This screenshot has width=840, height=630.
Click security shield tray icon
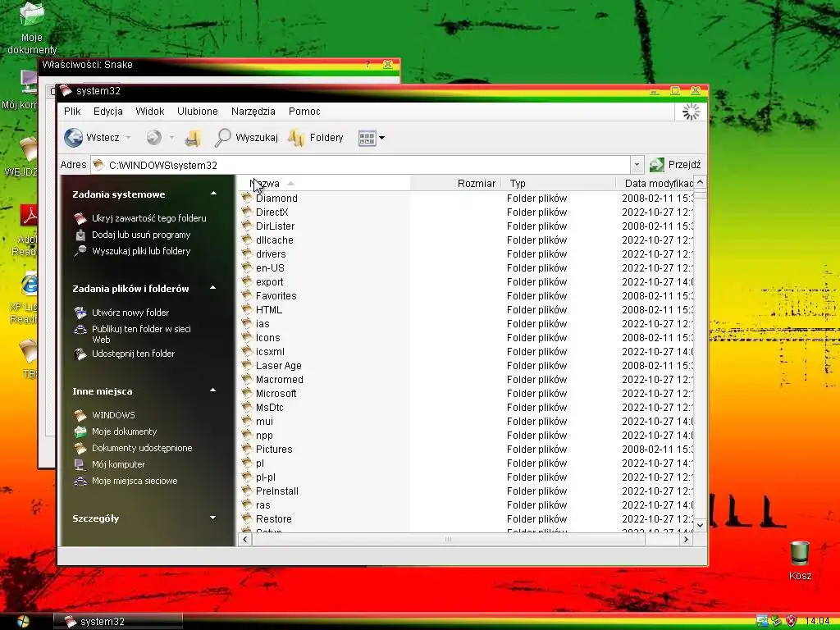click(791, 622)
